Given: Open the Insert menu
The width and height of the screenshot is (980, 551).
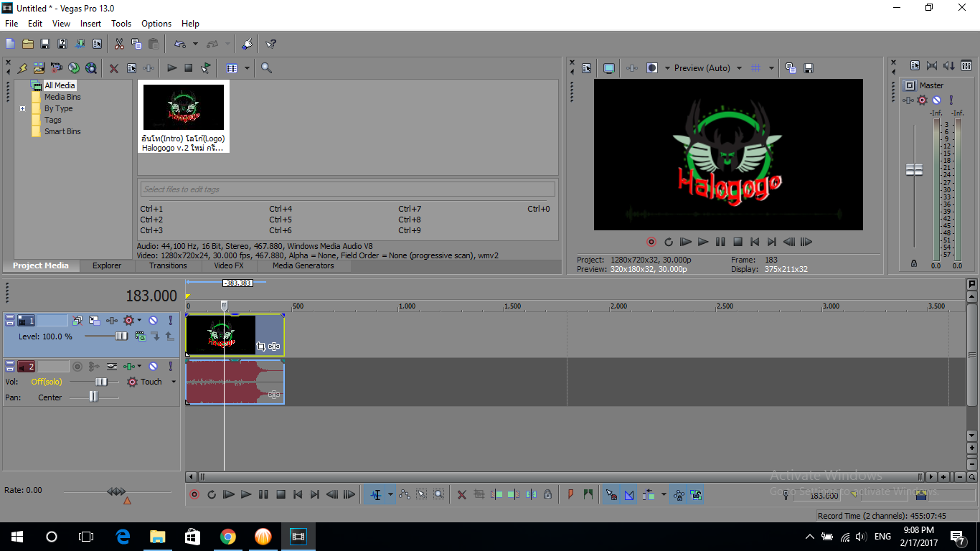Looking at the screenshot, I should pos(90,24).
